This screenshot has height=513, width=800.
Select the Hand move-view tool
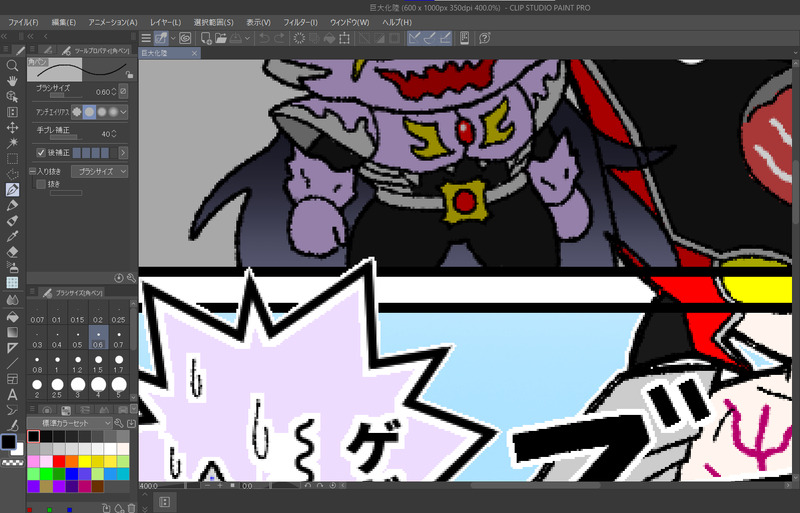click(12, 81)
